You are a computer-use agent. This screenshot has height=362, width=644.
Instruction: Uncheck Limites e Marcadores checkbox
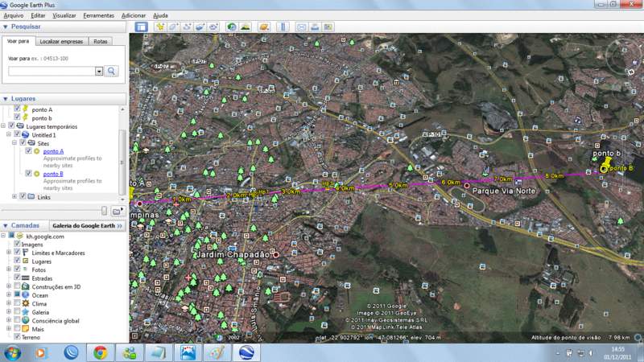tap(17, 252)
